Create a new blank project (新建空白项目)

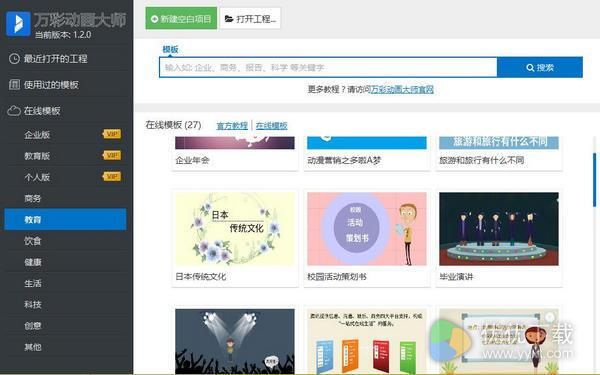click(181, 18)
